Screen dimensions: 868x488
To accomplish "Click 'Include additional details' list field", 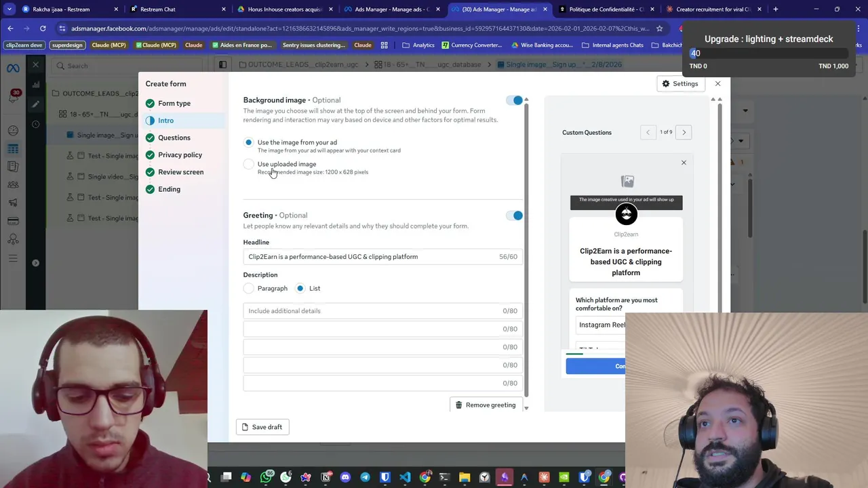I will tap(382, 311).
